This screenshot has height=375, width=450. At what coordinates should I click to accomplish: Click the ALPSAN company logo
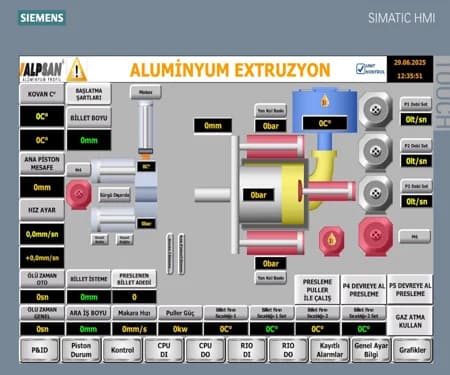tap(41, 70)
